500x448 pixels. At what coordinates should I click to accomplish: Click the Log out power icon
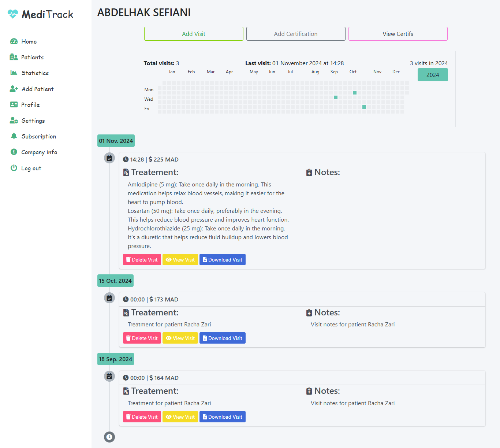click(14, 168)
